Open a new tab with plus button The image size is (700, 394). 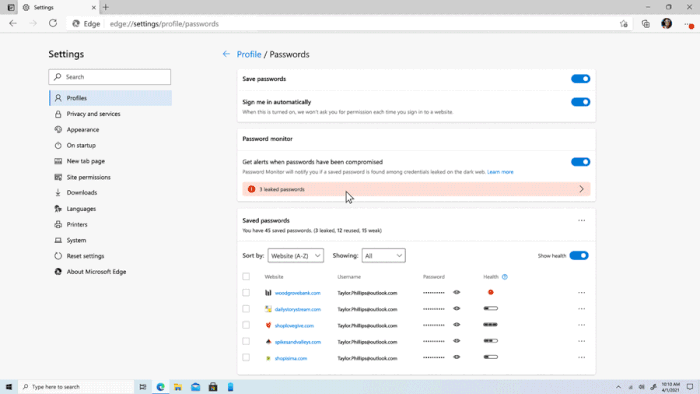(106, 7)
